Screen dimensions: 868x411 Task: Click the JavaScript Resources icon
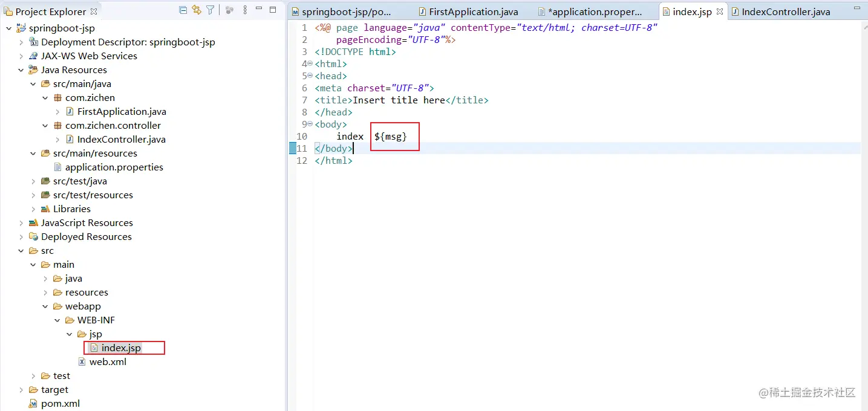(34, 223)
